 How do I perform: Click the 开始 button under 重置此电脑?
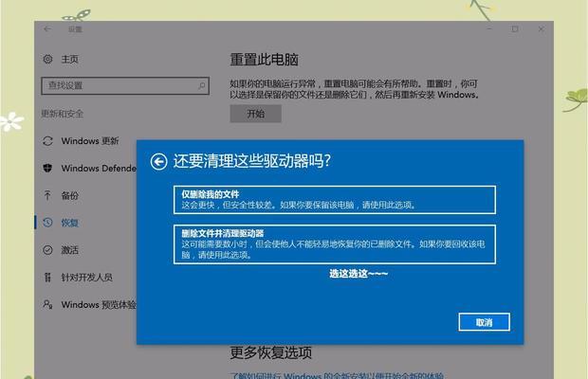pyautogui.click(x=256, y=114)
